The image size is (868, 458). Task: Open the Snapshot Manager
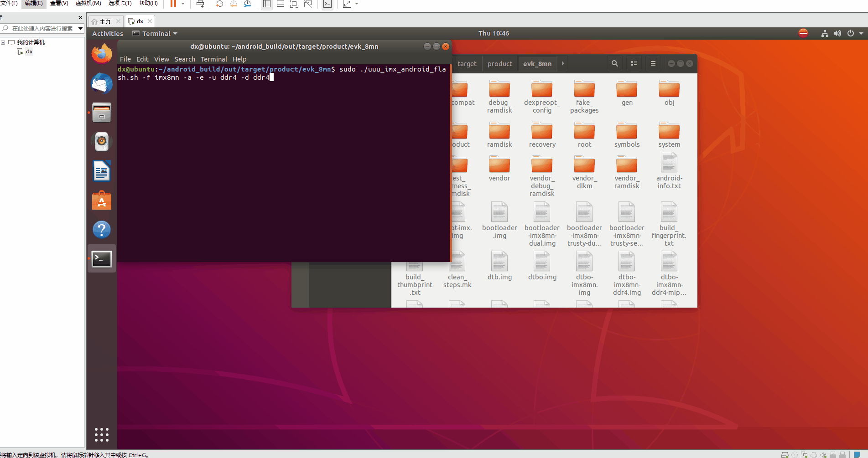(x=248, y=4)
